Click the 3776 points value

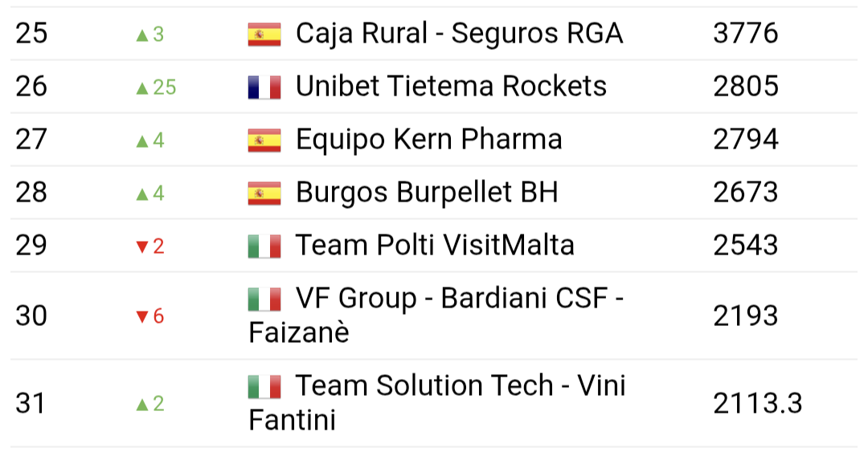(745, 34)
